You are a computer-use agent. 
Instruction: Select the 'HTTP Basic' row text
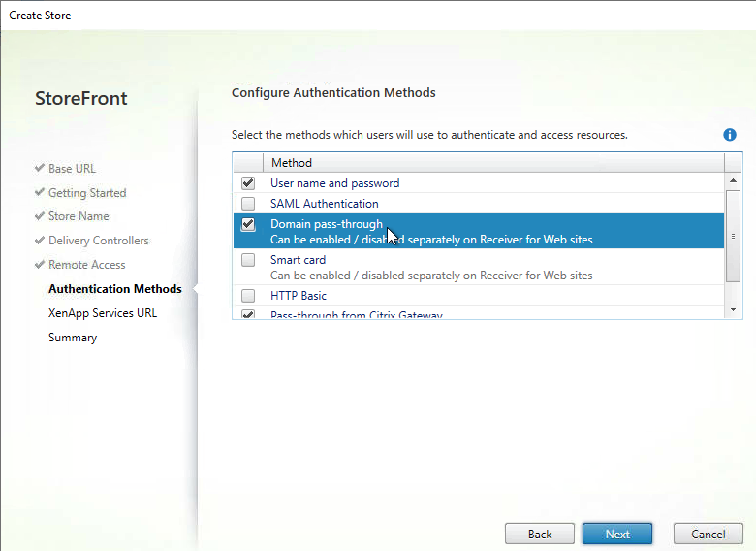coord(299,296)
